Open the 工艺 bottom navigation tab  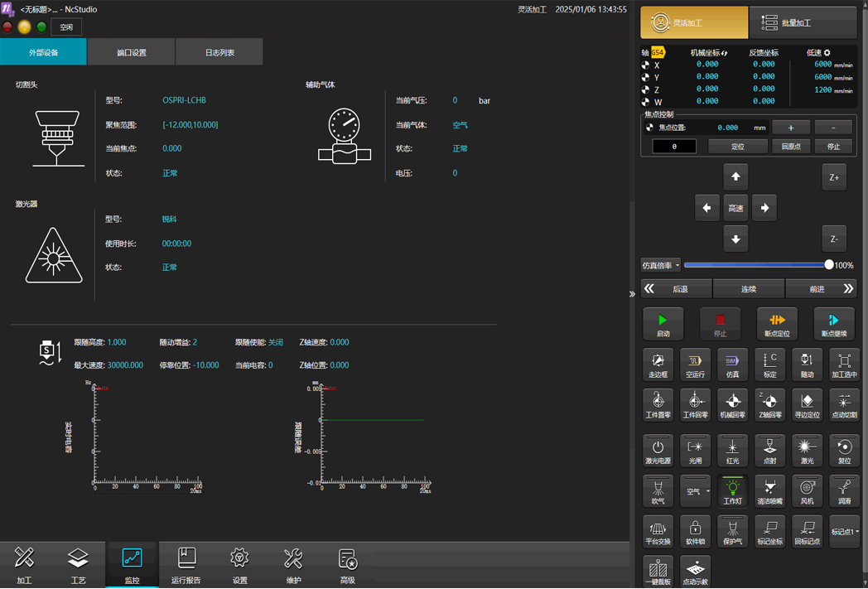[x=78, y=566]
